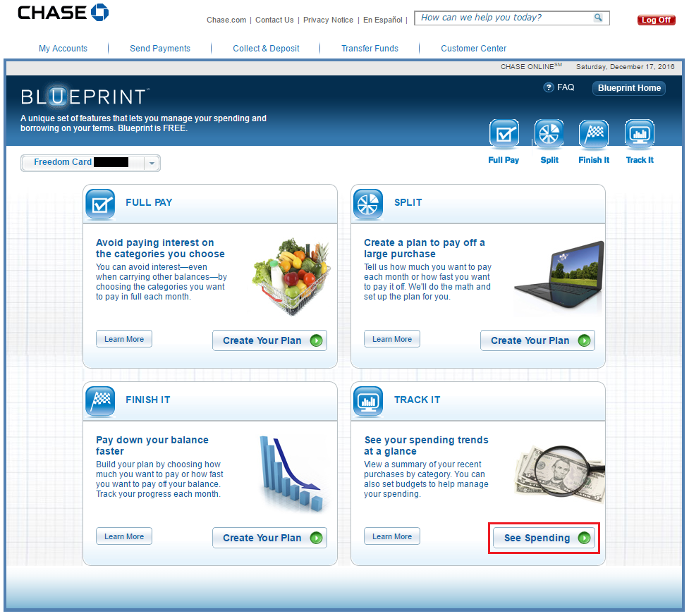This screenshot has height=616, width=689.
Task: Select the Collect & Deposit menu
Action: [266, 49]
